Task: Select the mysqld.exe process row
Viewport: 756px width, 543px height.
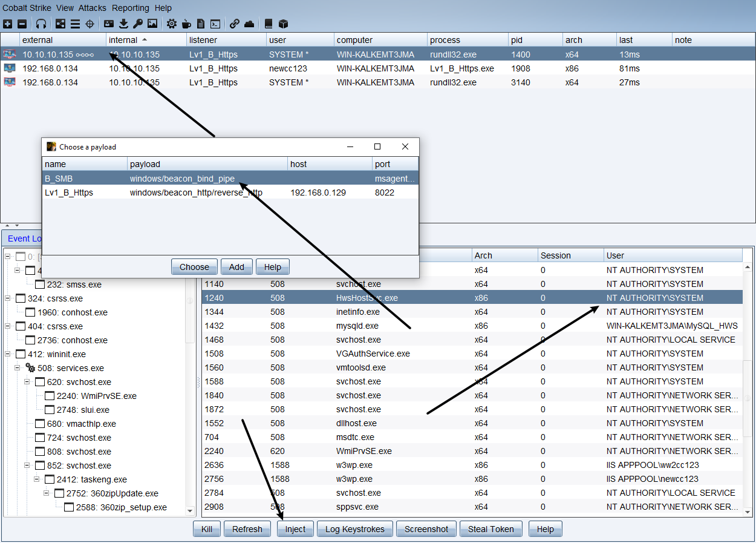Action: click(x=472, y=326)
